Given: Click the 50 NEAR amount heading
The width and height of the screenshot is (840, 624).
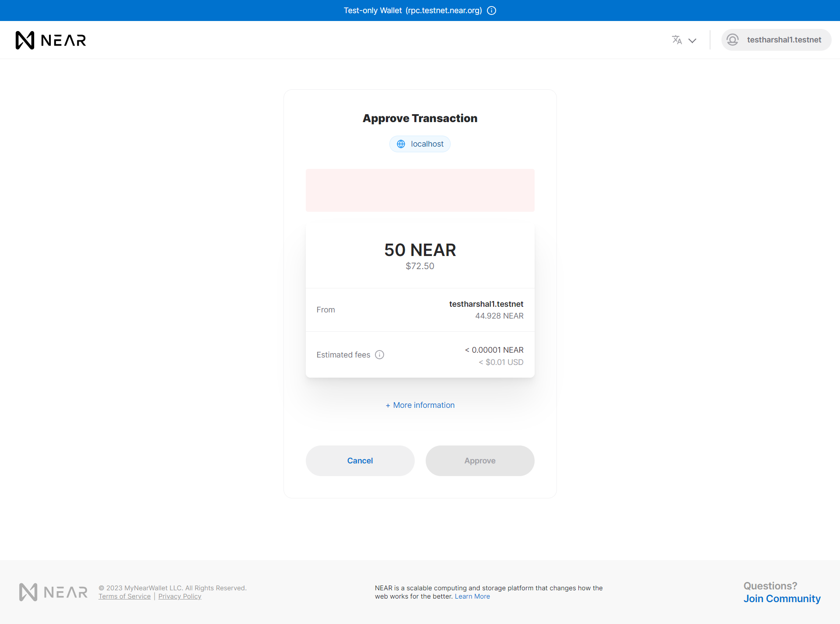Looking at the screenshot, I should click(420, 250).
